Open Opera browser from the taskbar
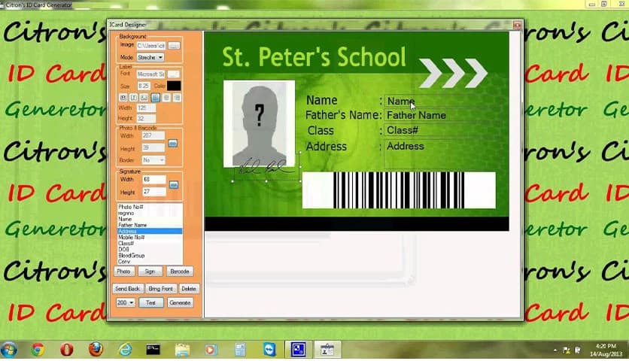 [67, 350]
